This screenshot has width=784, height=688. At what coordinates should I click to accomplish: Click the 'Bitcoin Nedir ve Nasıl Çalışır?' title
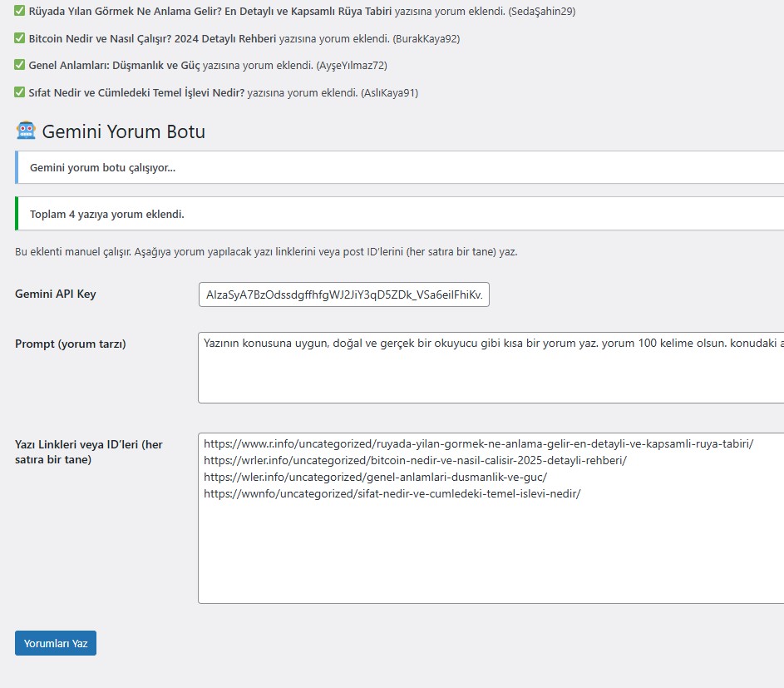pos(152,38)
